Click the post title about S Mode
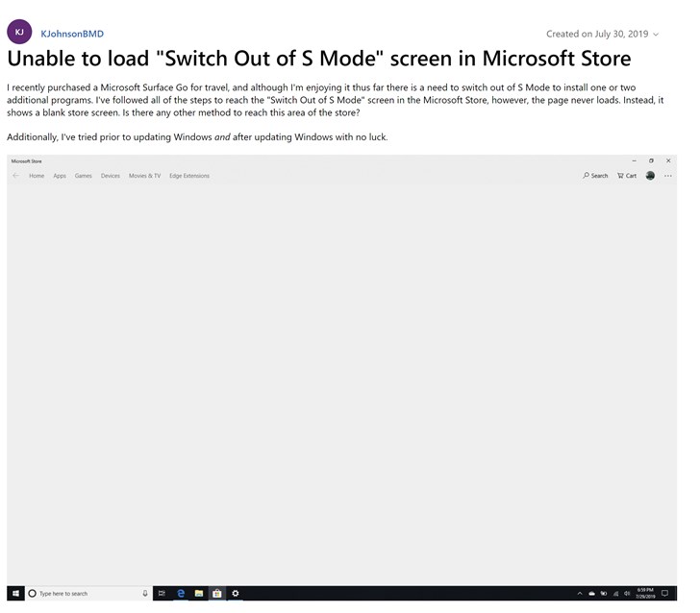 (x=319, y=59)
